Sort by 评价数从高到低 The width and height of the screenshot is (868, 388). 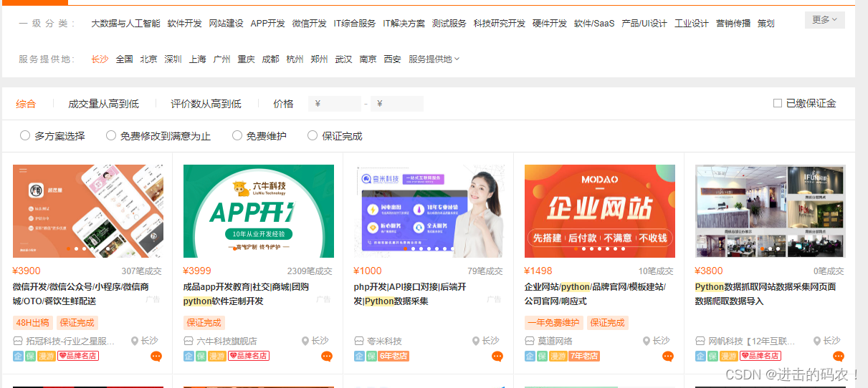tap(206, 104)
